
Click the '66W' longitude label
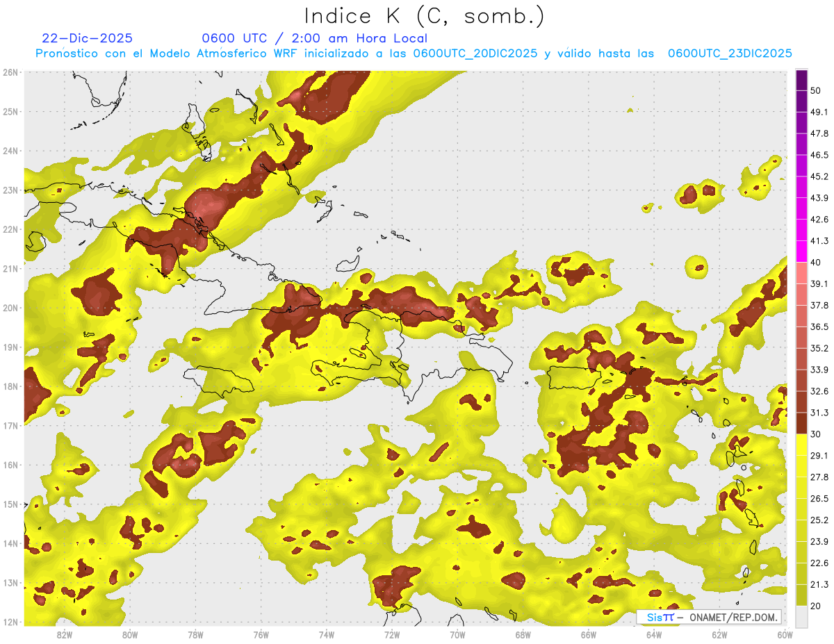589,634
